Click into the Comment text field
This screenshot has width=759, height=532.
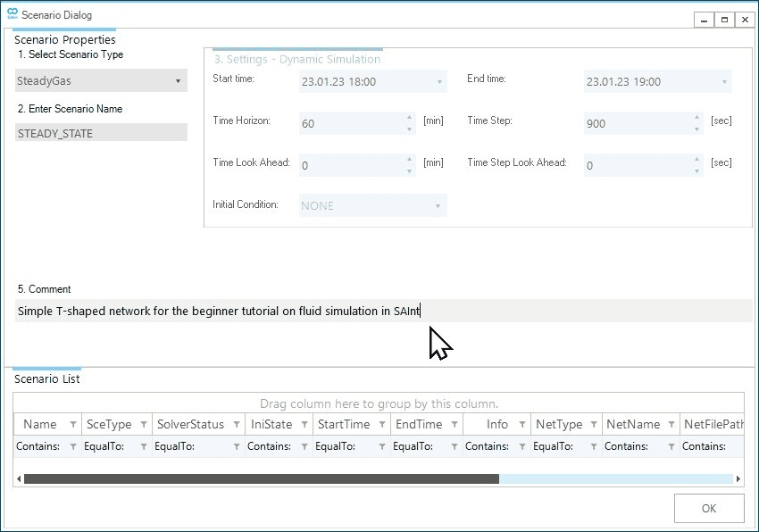384,312
